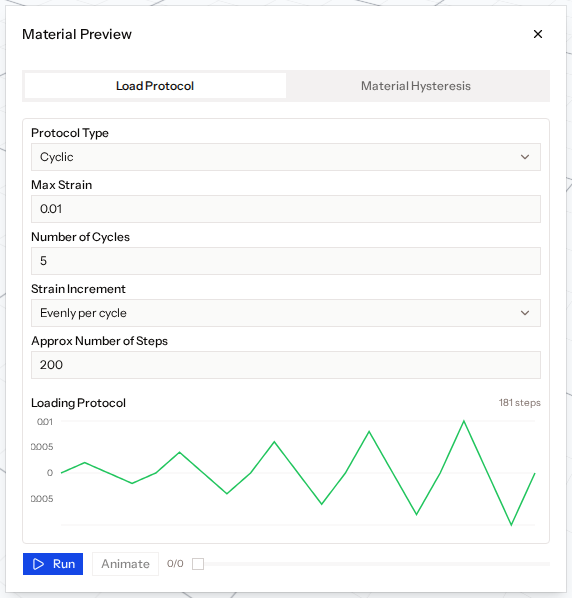The width and height of the screenshot is (572, 598).
Task: Open the Material Hysteresis tab
Action: coord(416,86)
